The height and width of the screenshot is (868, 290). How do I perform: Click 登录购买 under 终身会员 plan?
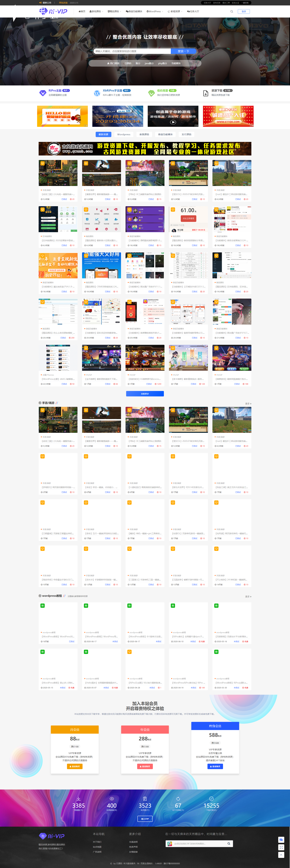point(215,766)
